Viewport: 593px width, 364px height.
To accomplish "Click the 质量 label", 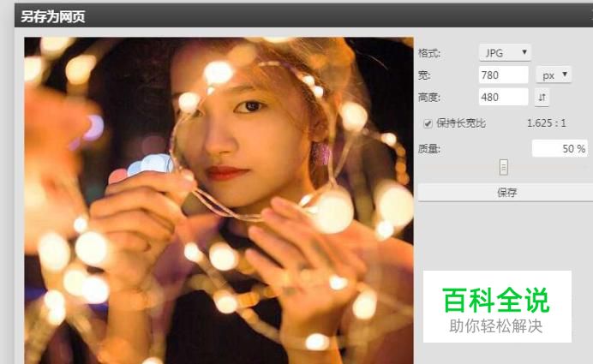I will pyautogui.click(x=429, y=148).
